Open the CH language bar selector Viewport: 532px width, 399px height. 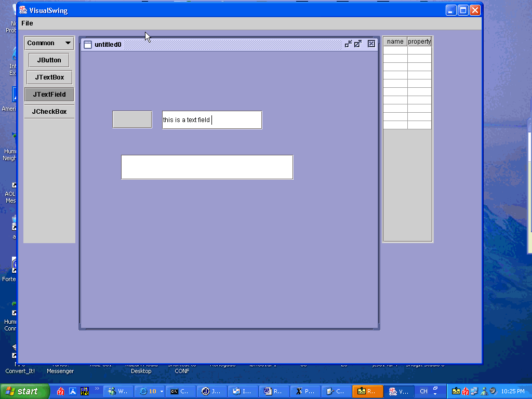tap(424, 391)
